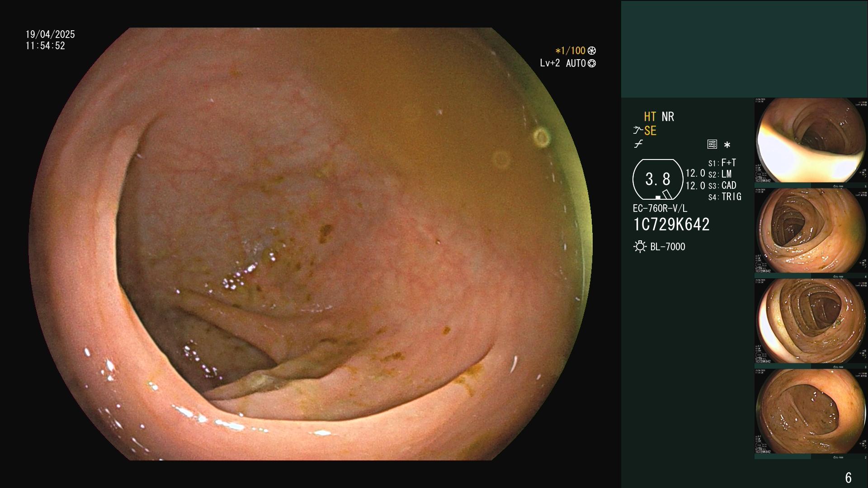This screenshot has width=868, height=488.
Task: Click the image counter number 6
Action: click(849, 478)
